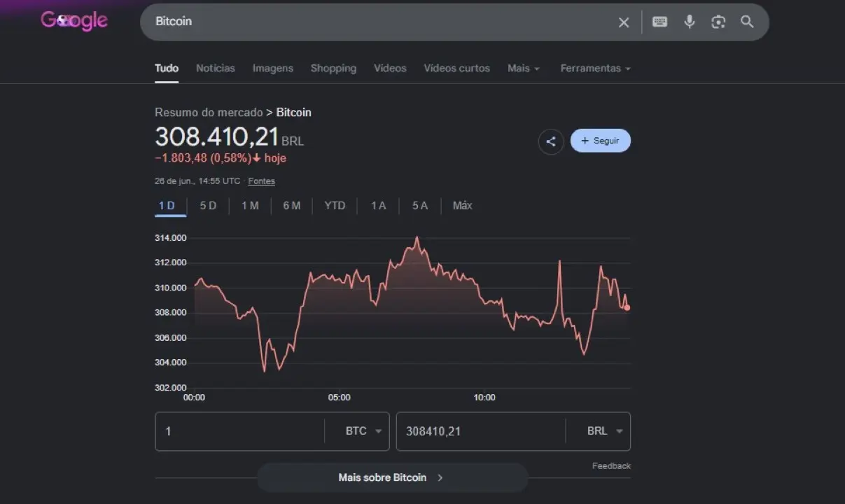The width and height of the screenshot is (845, 504).
Task: Click the Bitcoin breadcrumb text
Action: click(x=294, y=112)
